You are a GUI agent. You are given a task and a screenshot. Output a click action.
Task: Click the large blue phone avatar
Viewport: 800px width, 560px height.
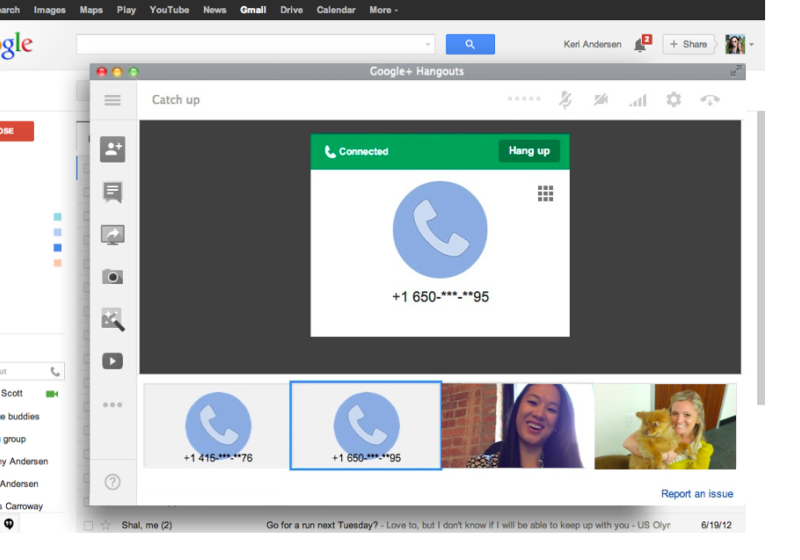point(440,230)
